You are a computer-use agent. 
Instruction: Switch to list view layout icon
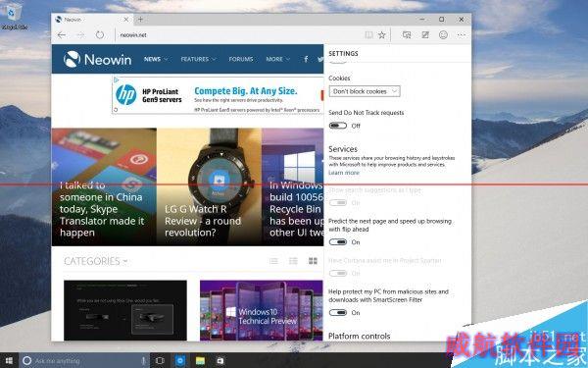click(273, 261)
